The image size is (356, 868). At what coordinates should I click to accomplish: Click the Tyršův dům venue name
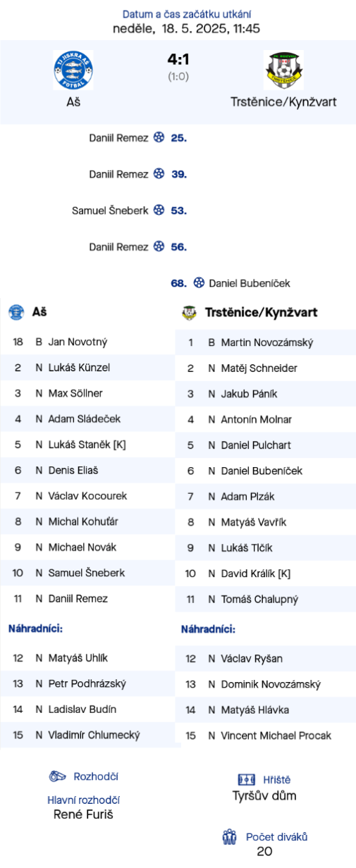point(264,796)
